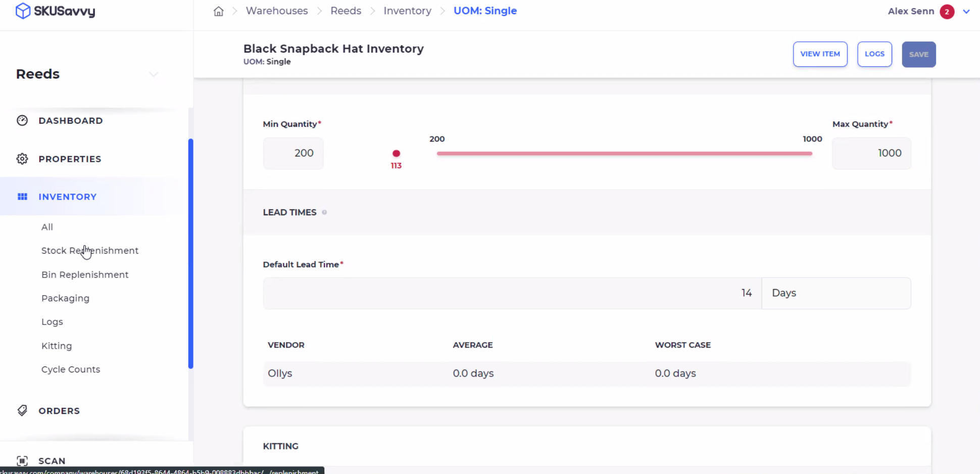Image resolution: width=980 pixels, height=474 pixels.
Task: Click the min-max quantity range slider
Action: pyautogui.click(x=624, y=153)
